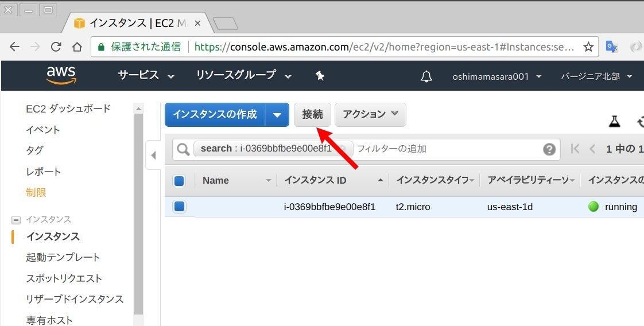The height and width of the screenshot is (326, 644).
Task: Open 起動テンプレート in sidebar
Action: 63,258
